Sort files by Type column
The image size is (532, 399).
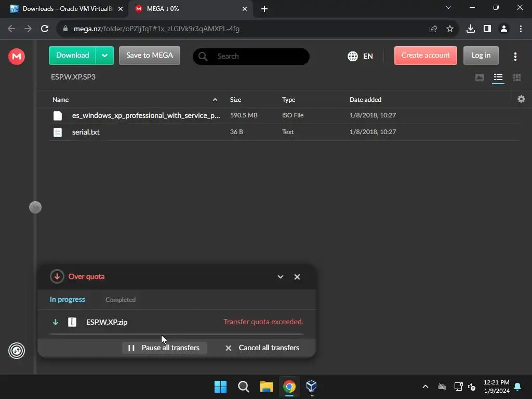[288, 99]
